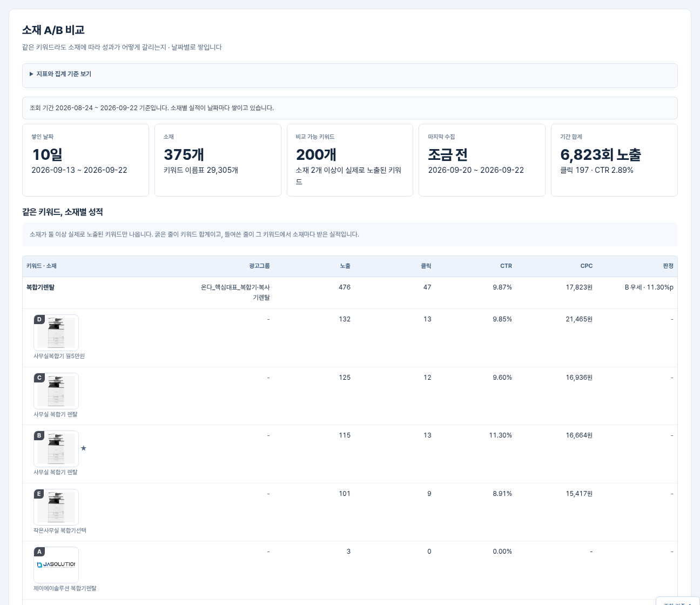The height and width of the screenshot is (605, 700).
Task: Click the 10일 accumulated days card value
Action: [x=48, y=154]
